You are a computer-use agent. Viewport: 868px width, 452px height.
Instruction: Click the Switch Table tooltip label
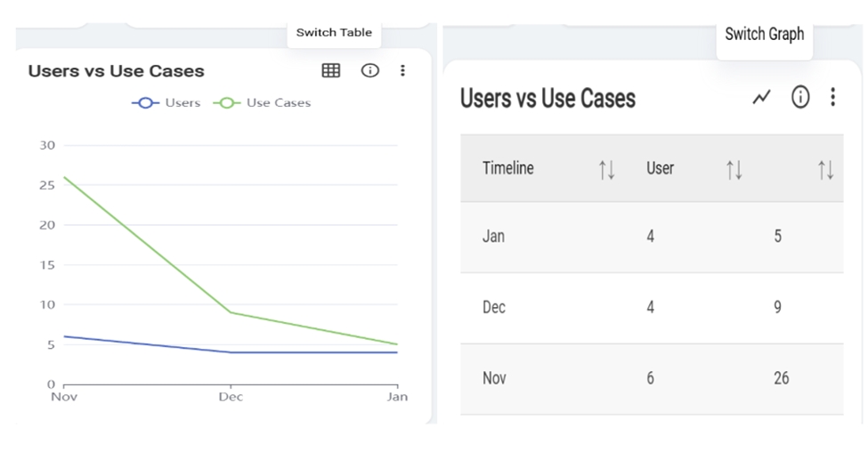334,33
